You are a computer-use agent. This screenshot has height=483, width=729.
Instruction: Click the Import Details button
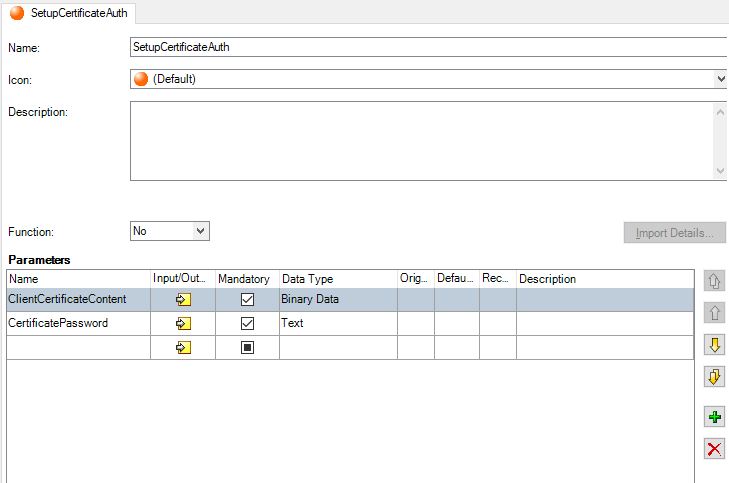[x=674, y=233]
